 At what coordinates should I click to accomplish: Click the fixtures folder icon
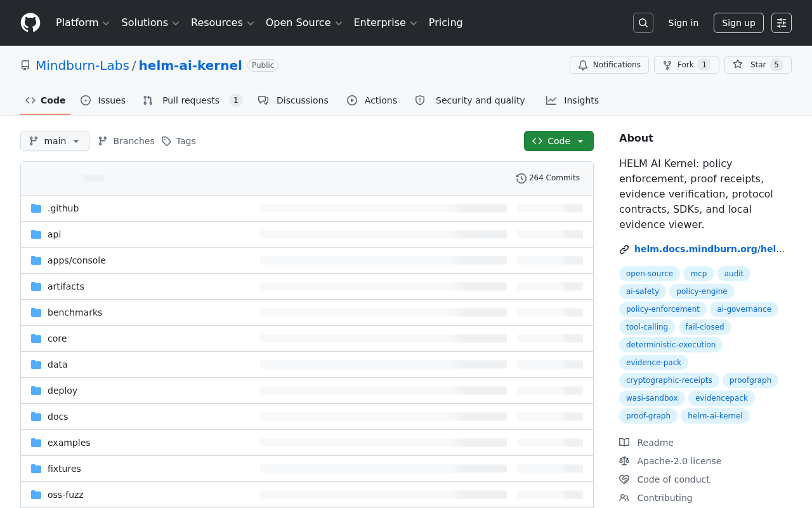coord(36,469)
